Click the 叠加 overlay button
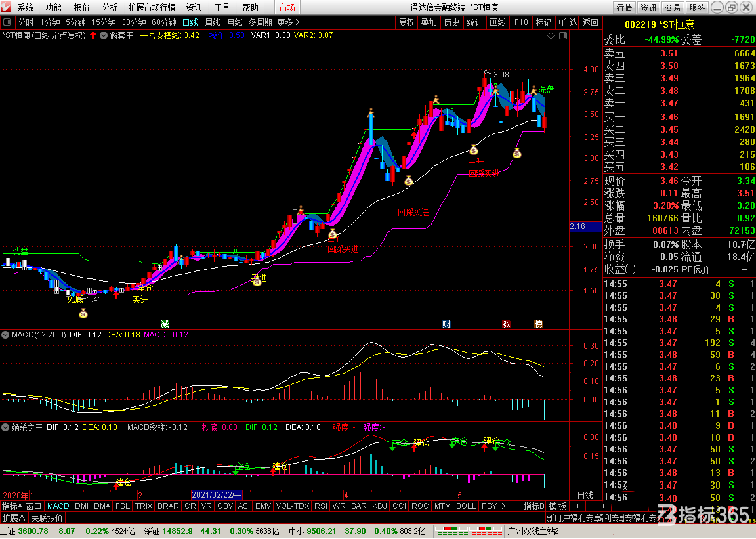Screen dimensions: 756x539 [x=429, y=22]
